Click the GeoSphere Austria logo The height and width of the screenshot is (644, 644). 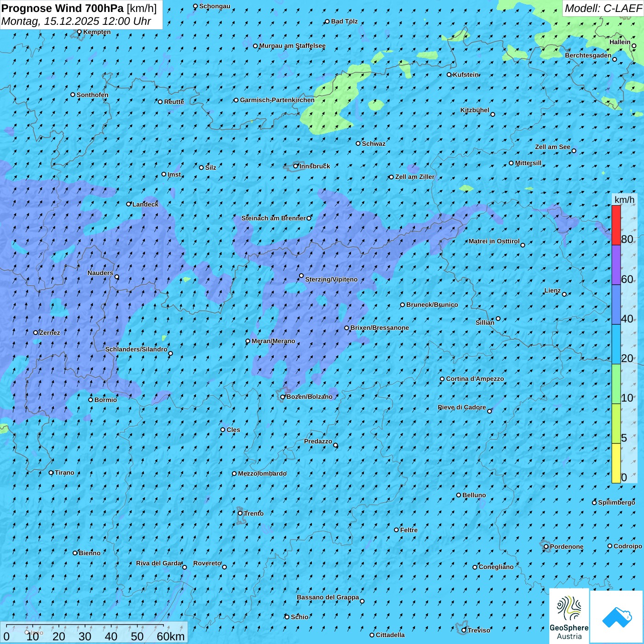[569, 616]
